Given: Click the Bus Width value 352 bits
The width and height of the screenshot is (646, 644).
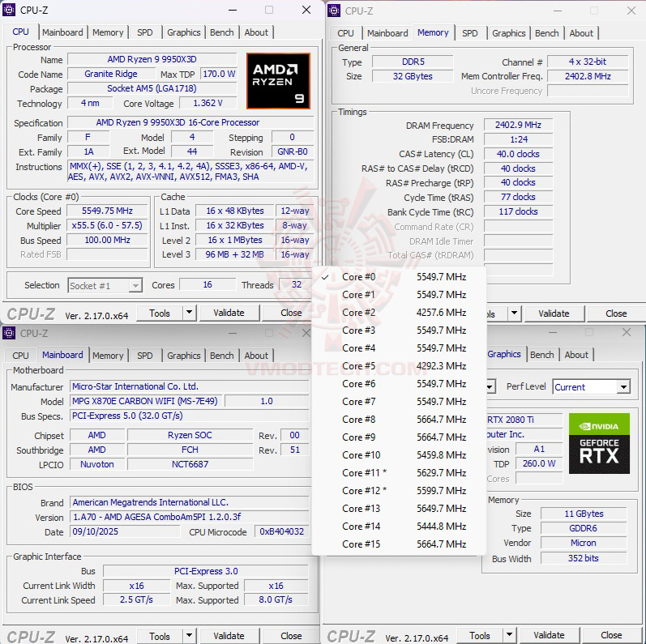Looking at the screenshot, I should pos(584,558).
